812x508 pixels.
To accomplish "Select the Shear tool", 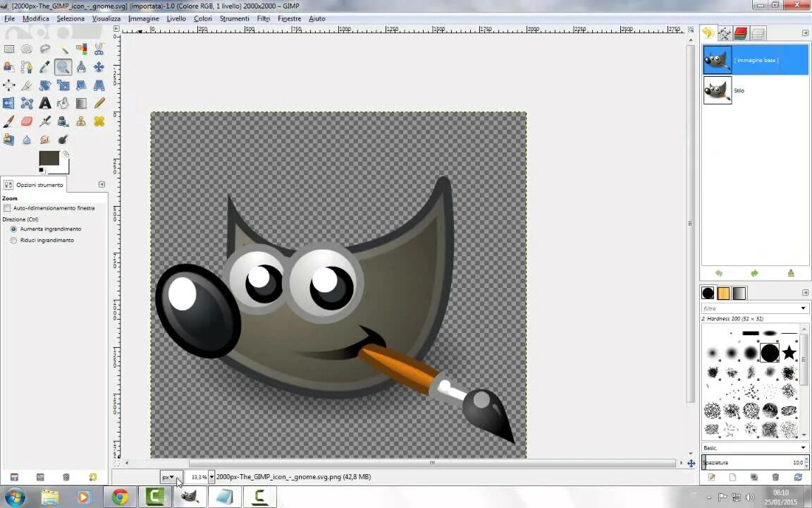I will [81, 85].
